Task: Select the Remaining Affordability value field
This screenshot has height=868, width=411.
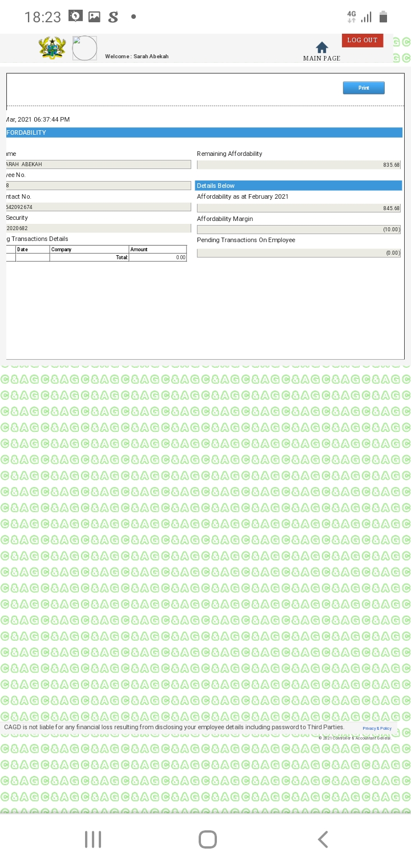Action: click(299, 164)
